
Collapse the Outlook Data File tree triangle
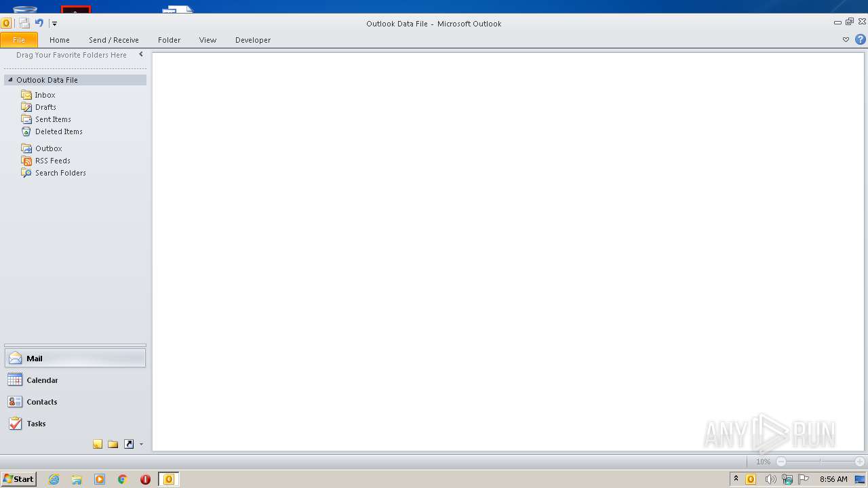(x=10, y=80)
